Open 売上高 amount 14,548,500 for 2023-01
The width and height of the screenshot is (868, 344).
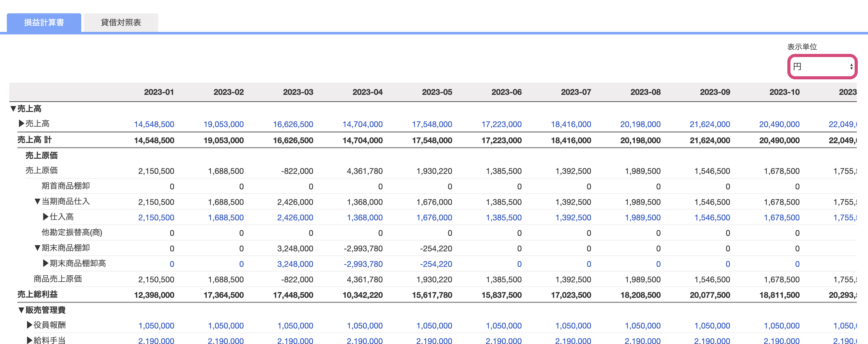(x=154, y=124)
